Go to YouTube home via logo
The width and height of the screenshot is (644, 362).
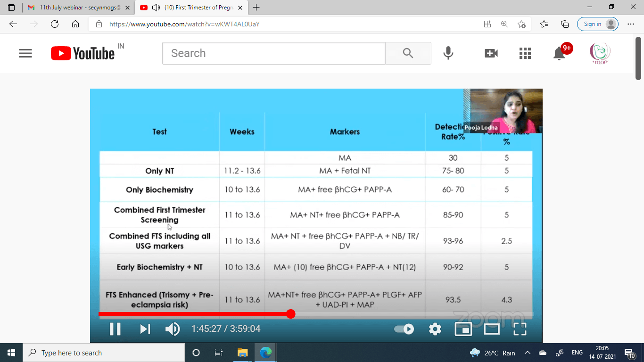tap(83, 53)
